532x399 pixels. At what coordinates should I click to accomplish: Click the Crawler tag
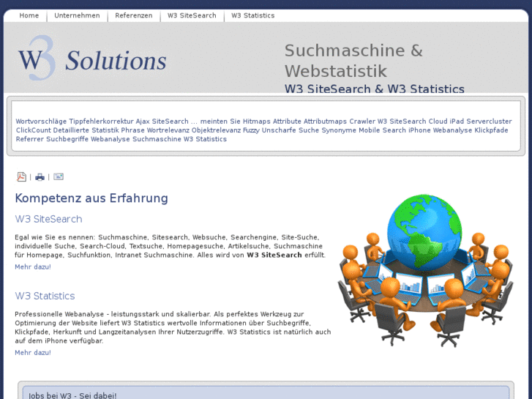(x=362, y=122)
